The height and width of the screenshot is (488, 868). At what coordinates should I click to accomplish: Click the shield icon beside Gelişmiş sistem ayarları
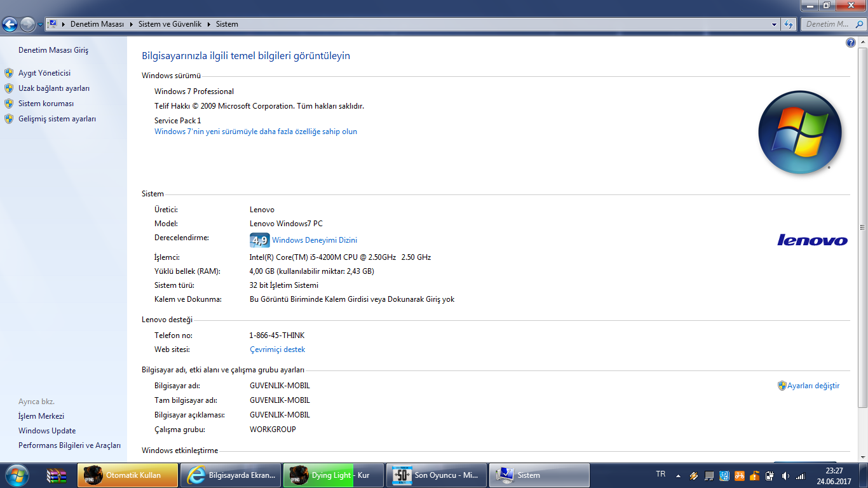[9, 119]
